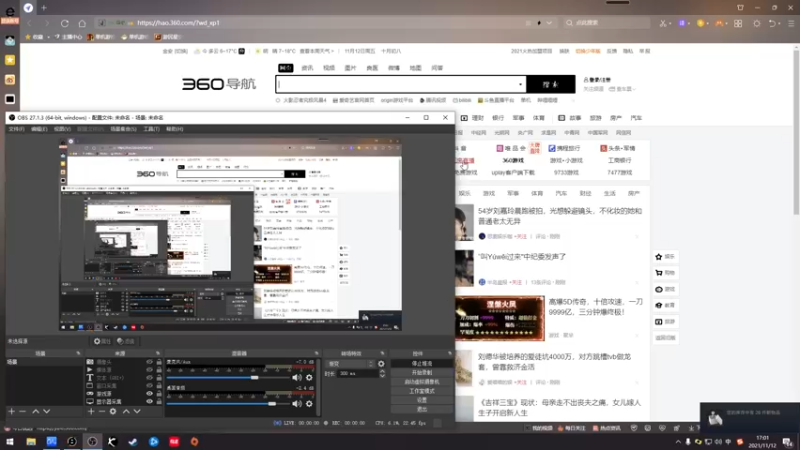Lock the 文本 (GDI+) source
This screenshot has width=800, height=450.
click(x=159, y=378)
